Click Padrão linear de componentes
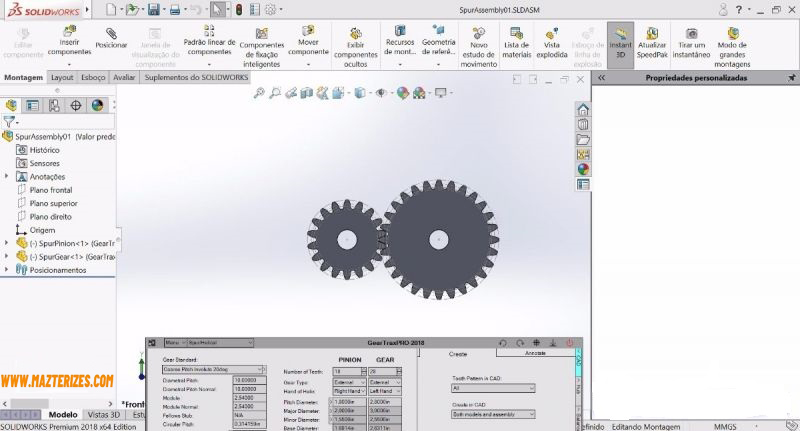800x431 pixels. click(209, 41)
